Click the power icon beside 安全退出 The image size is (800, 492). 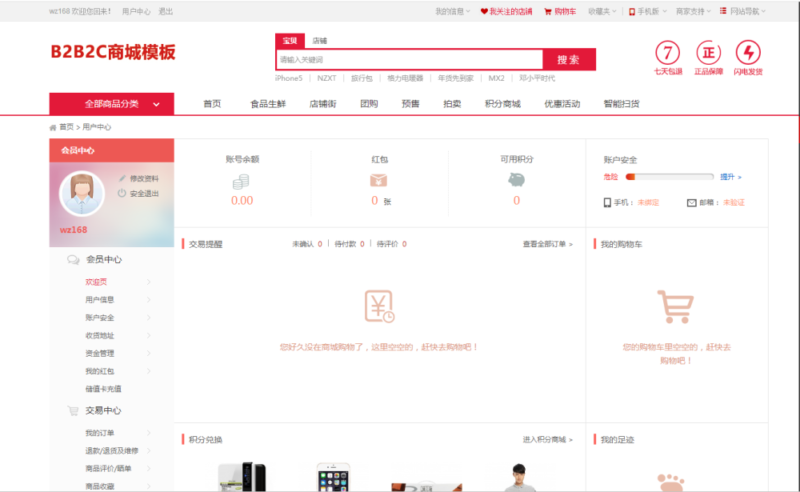[121, 193]
